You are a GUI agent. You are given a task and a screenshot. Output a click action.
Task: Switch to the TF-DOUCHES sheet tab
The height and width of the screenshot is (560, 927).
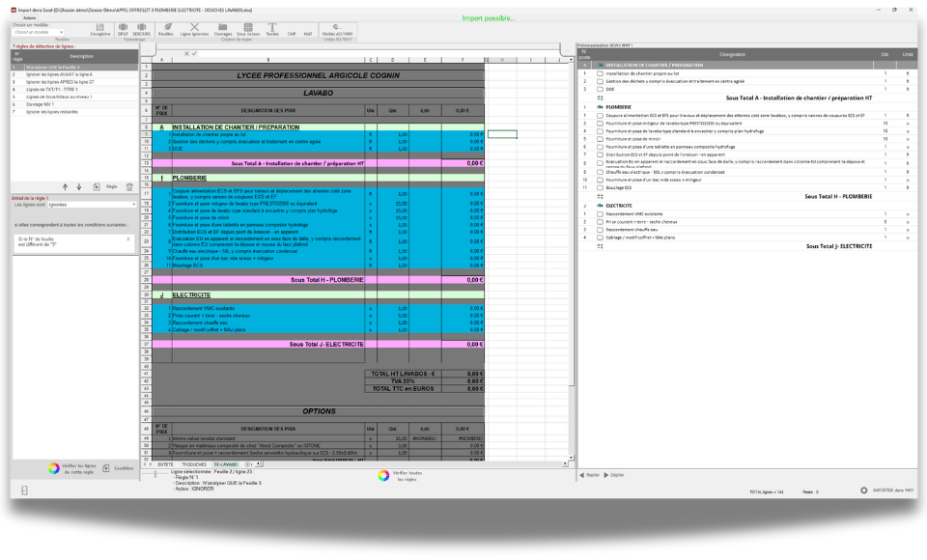194,464
